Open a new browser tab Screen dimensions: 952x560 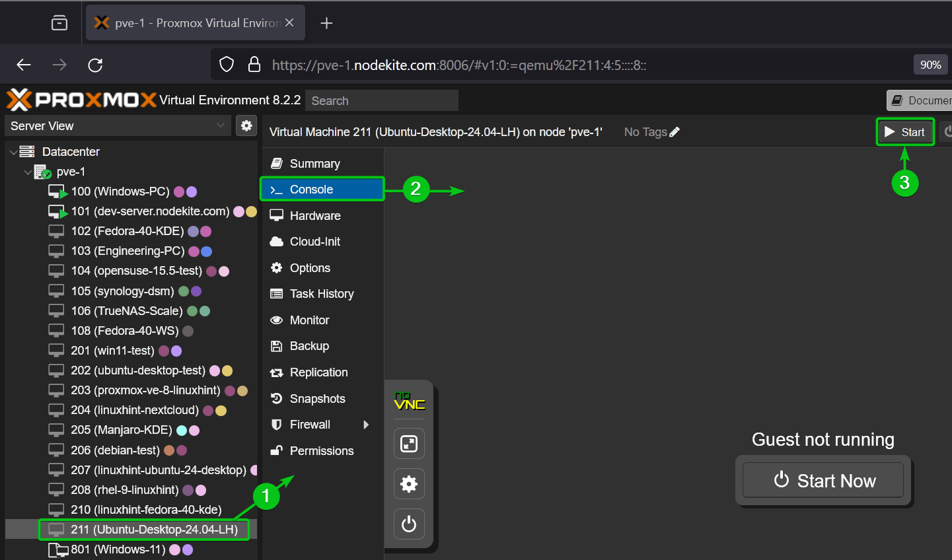pos(326,23)
